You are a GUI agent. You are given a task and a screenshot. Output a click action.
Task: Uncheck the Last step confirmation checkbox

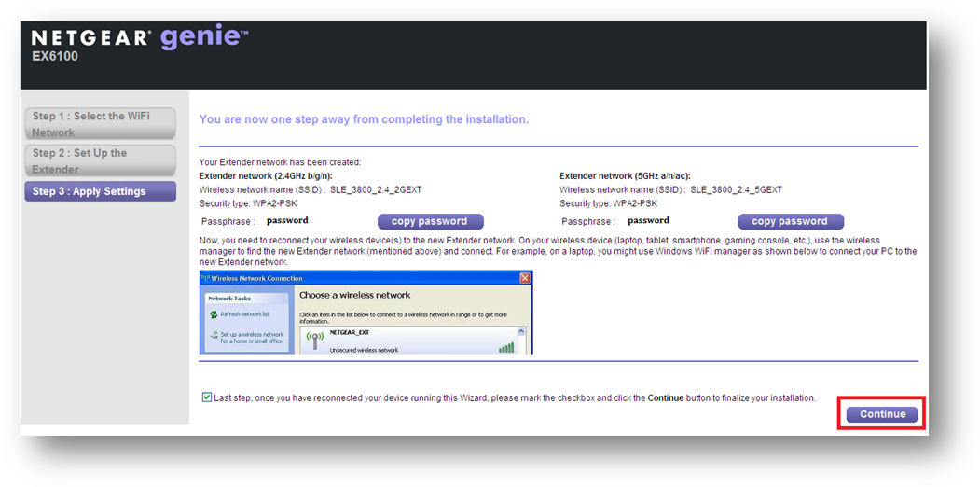pos(207,397)
